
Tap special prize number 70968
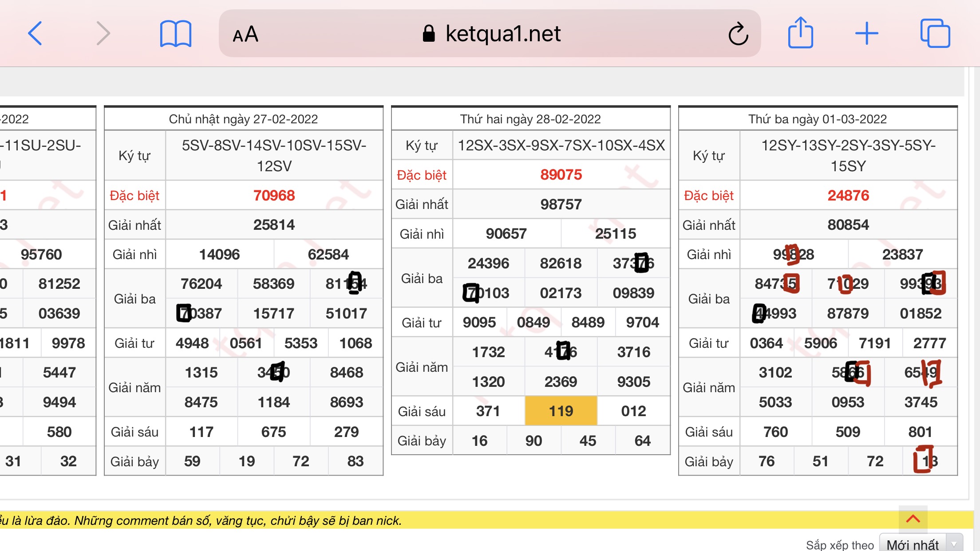[274, 195]
